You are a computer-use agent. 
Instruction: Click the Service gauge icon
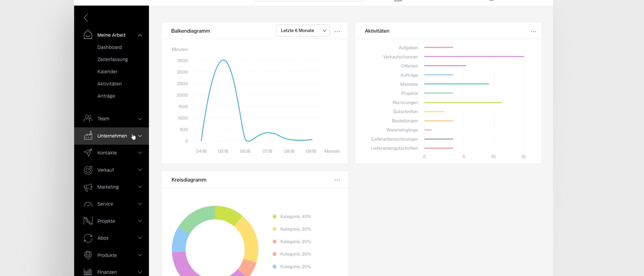click(88, 204)
